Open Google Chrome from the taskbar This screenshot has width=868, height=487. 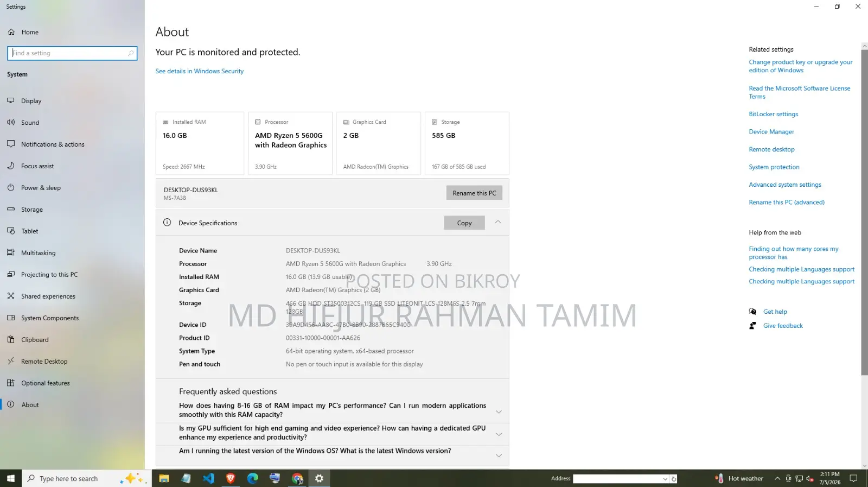(x=297, y=478)
